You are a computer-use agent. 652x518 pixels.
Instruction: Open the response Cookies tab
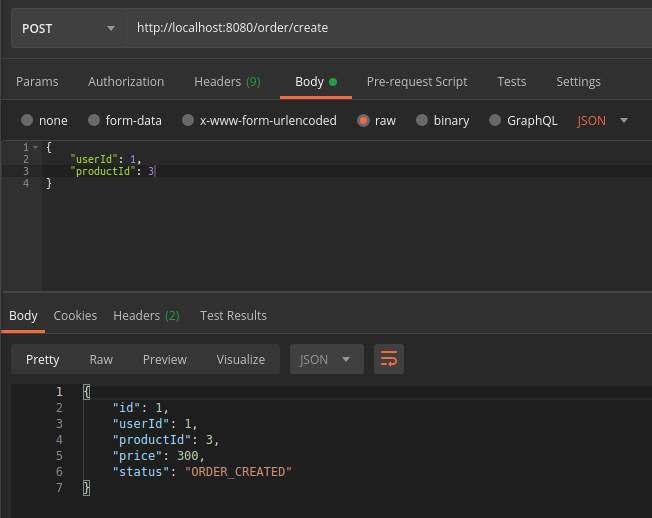point(75,315)
